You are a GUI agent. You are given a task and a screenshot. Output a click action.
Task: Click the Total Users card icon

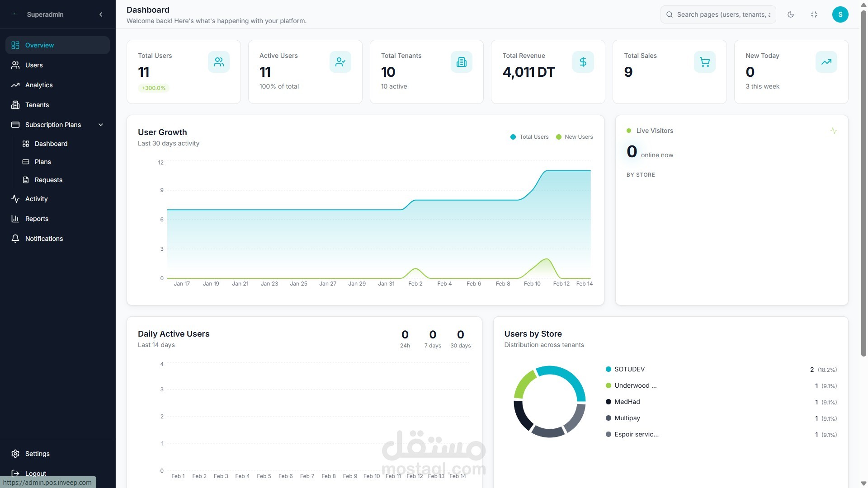(x=219, y=62)
